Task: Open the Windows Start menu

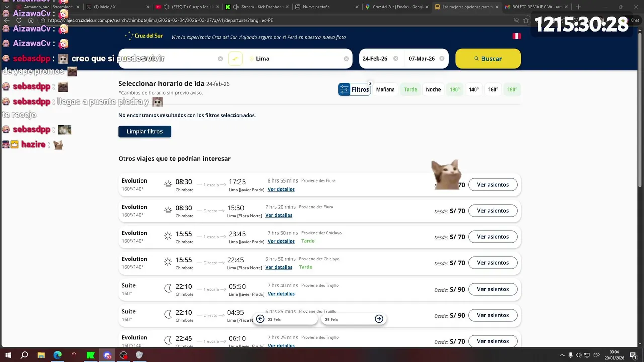Action: point(8,355)
